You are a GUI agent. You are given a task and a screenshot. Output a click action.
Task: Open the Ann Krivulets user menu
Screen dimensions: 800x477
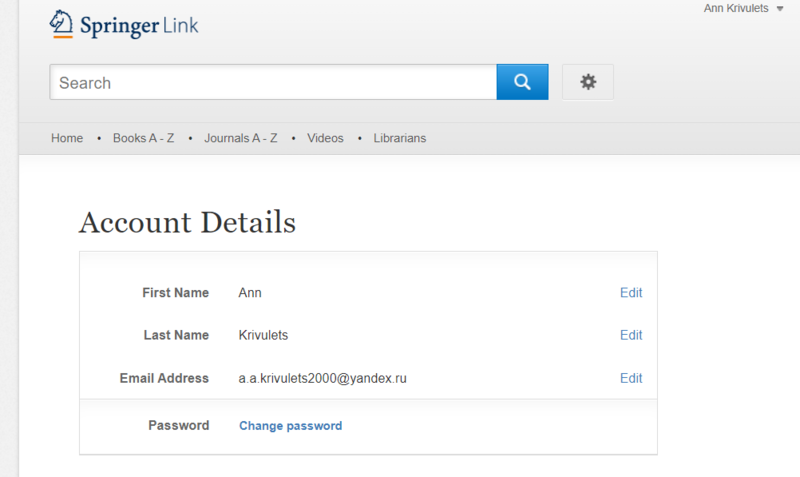click(736, 9)
